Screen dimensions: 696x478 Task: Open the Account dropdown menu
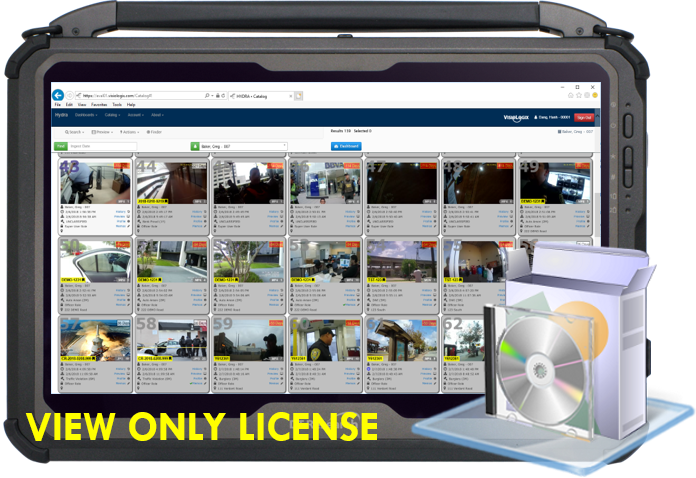[x=136, y=116]
